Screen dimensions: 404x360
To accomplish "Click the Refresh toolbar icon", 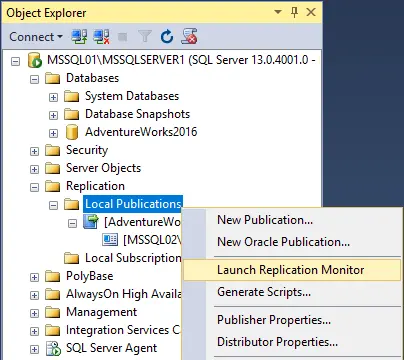I will click(x=167, y=37).
